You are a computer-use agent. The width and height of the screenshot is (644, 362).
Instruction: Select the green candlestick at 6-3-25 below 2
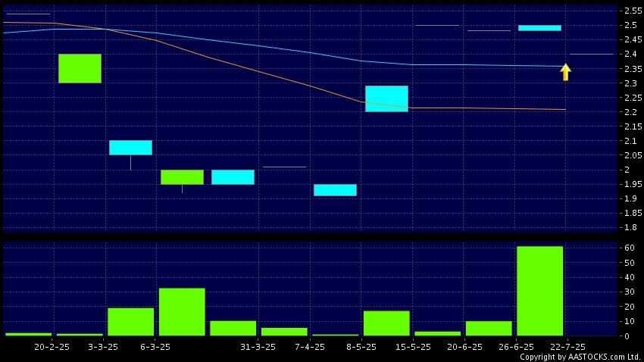(182, 177)
